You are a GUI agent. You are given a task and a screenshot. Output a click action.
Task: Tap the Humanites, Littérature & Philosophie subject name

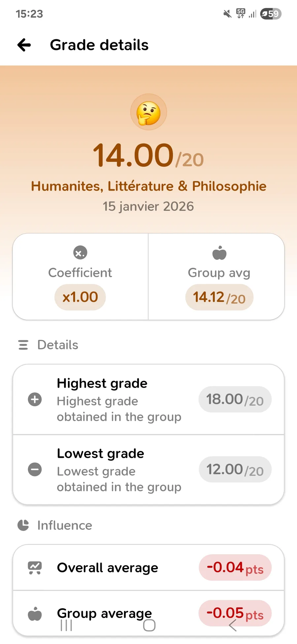point(148,186)
